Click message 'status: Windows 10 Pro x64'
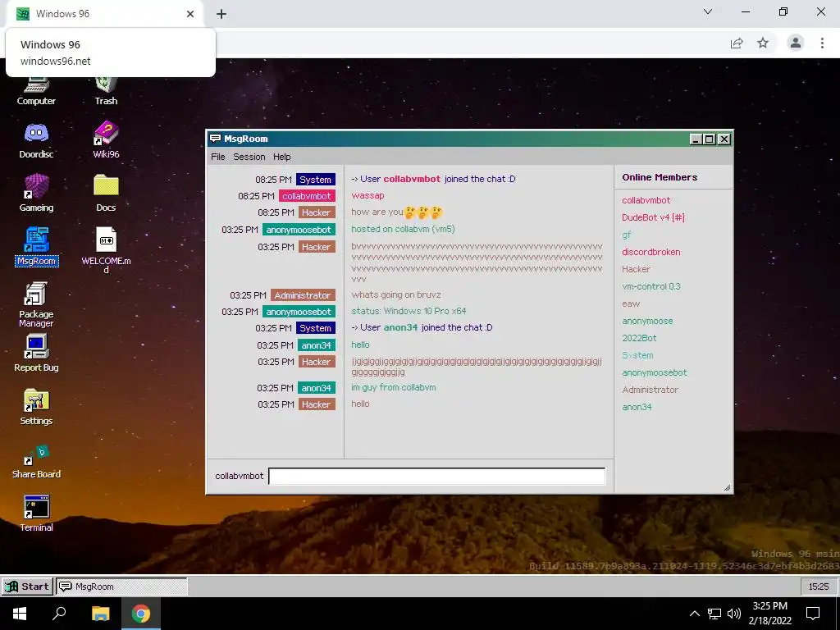Screen dimensions: 840x630 point(409,311)
